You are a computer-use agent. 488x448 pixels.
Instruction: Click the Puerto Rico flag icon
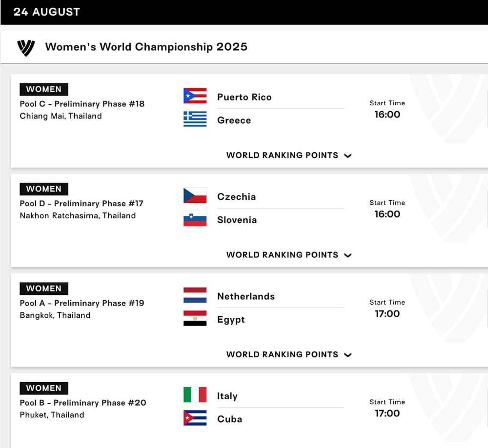pyautogui.click(x=195, y=96)
